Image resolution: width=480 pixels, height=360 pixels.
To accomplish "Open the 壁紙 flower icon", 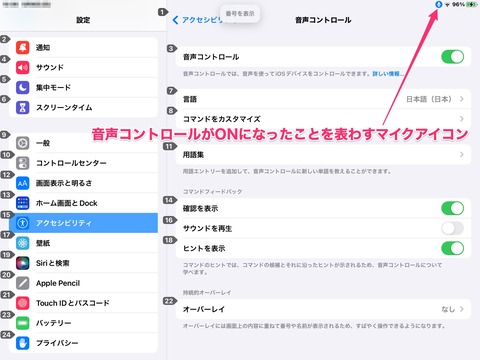I will tap(23, 243).
